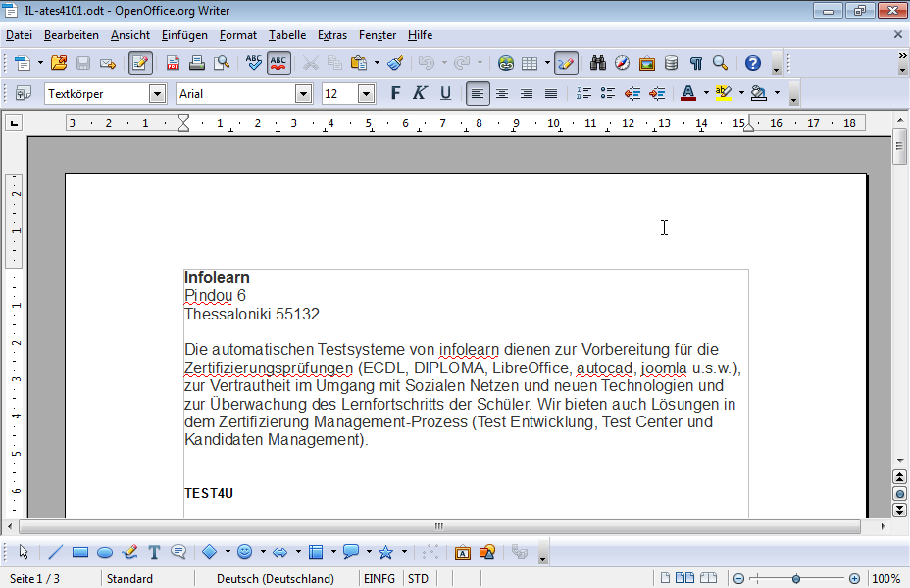
Task: Open the table insert dropdown arrow
Action: (547, 63)
